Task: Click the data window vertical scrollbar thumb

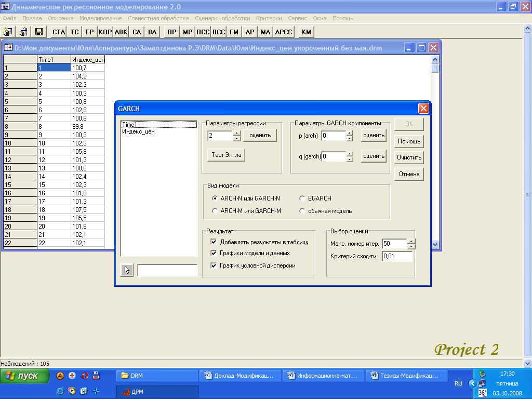Action: 435,68
